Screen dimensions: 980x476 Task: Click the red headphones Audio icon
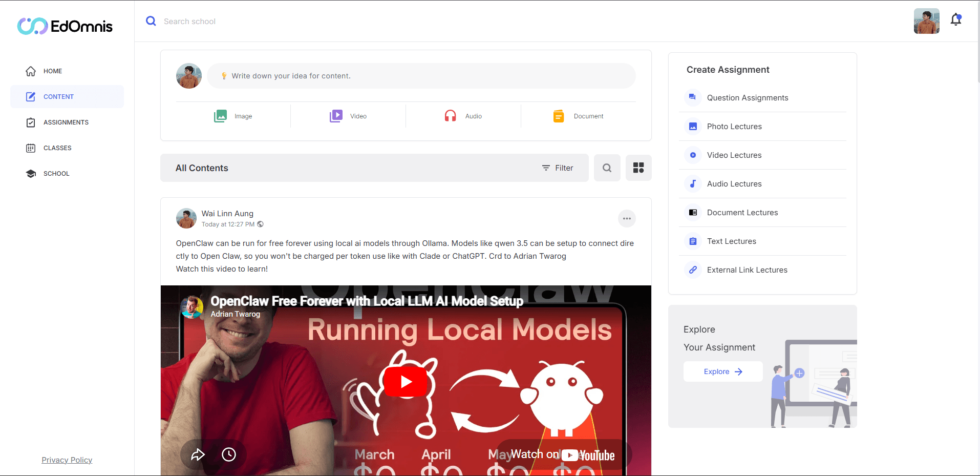point(450,116)
